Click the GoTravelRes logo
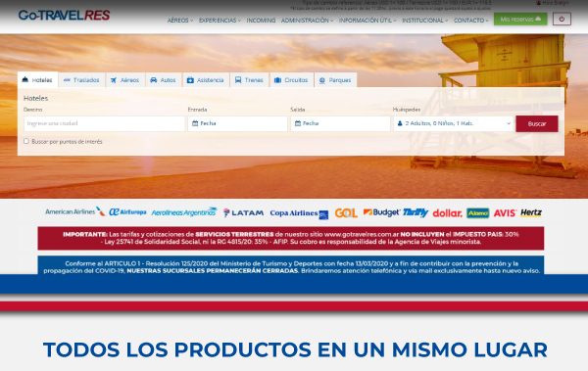The height and width of the screenshot is (371, 588). click(64, 15)
